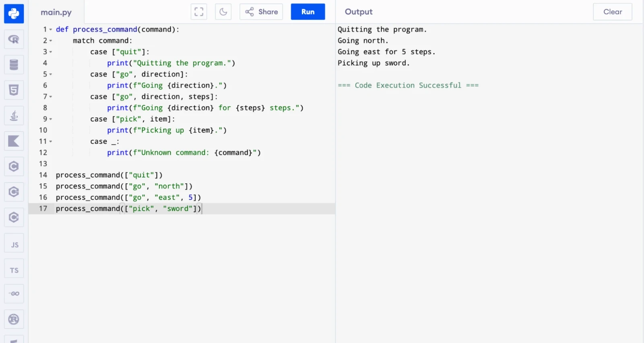This screenshot has height=343, width=644.
Task: Click the empty line 13 in editor
Action: tap(193, 164)
